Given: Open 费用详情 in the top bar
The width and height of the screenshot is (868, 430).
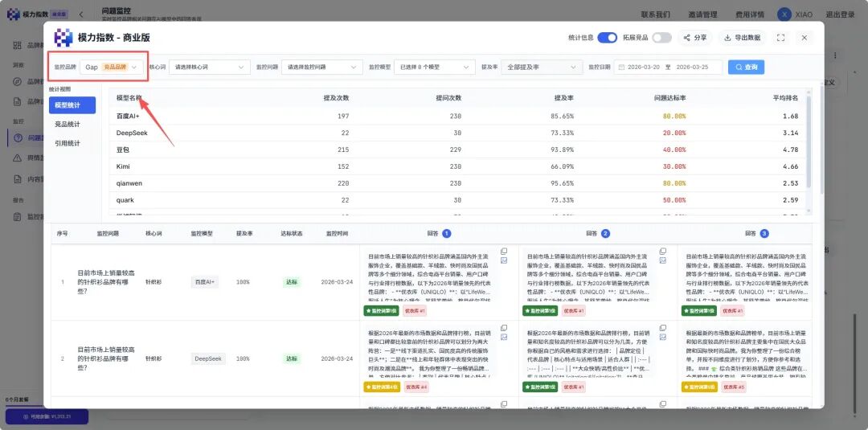Looking at the screenshot, I should pyautogui.click(x=750, y=14).
